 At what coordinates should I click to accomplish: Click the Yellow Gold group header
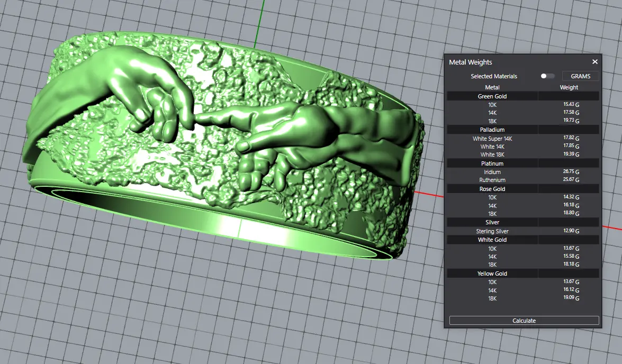click(x=492, y=274)
